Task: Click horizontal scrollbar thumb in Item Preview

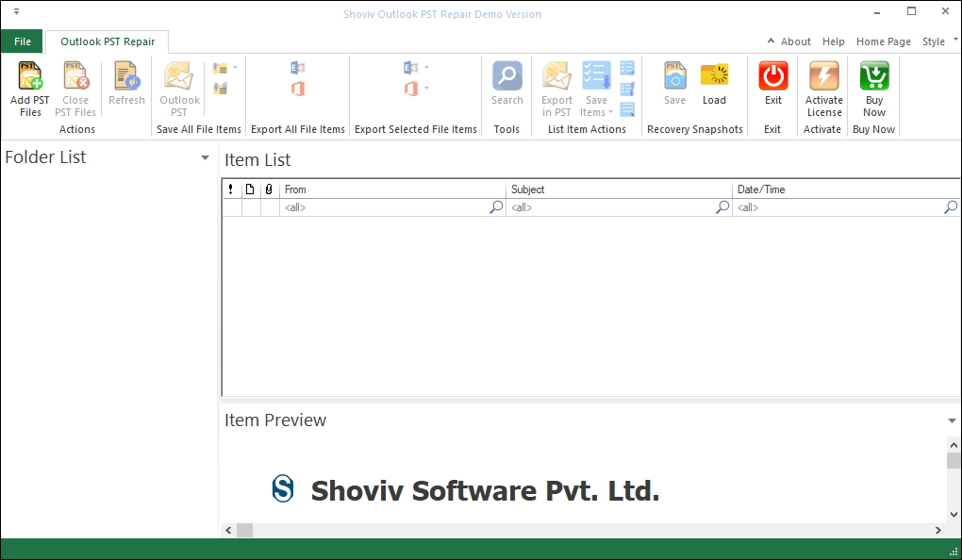Action: click(245, 530)
